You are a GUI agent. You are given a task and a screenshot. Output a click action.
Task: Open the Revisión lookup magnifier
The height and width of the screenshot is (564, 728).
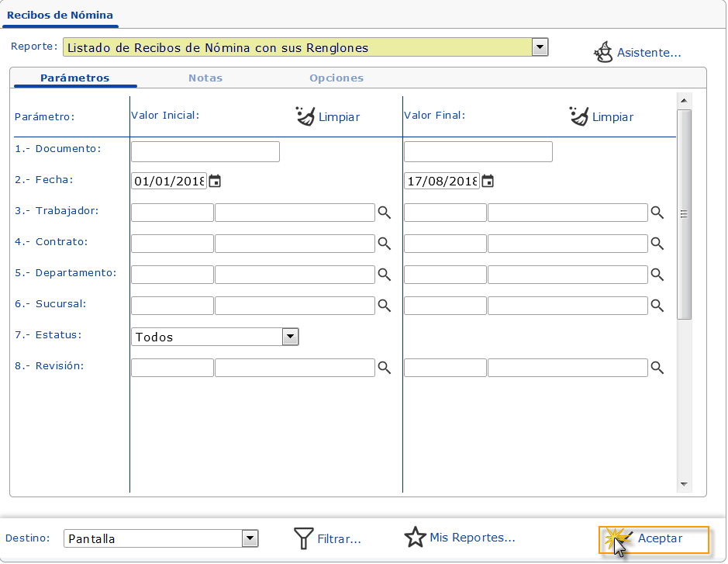(x=385, y=367)
